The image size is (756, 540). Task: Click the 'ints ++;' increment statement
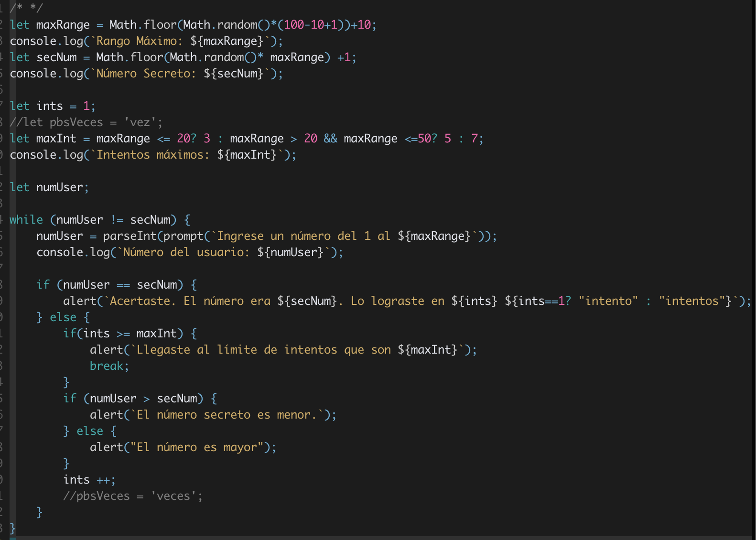coord(89,480)
